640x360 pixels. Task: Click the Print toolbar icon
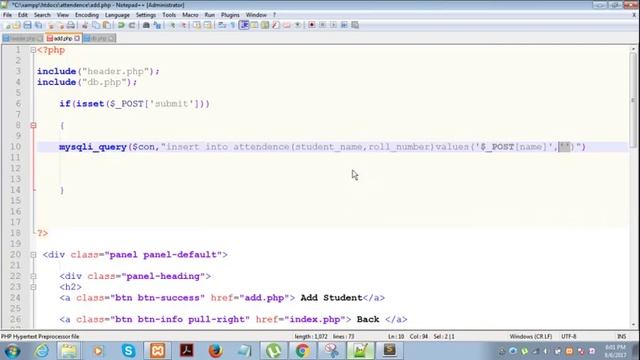click(x=71, y=25)
